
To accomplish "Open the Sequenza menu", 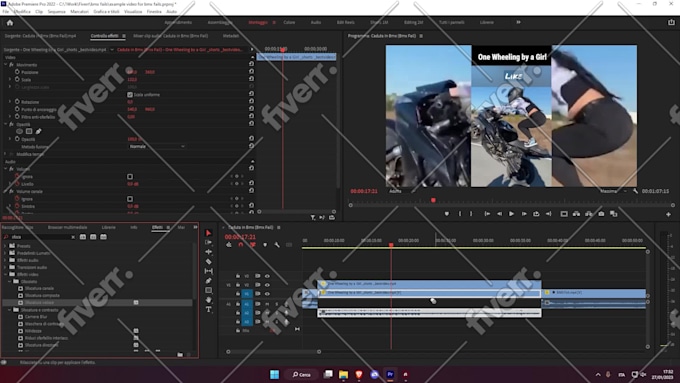I will [56, 12].
